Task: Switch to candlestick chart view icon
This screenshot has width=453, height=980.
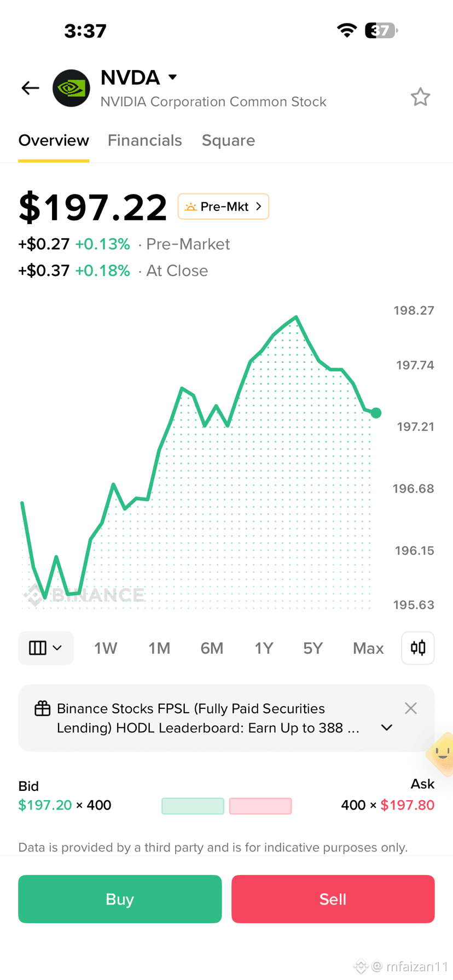Action: [x=418, y=648]
